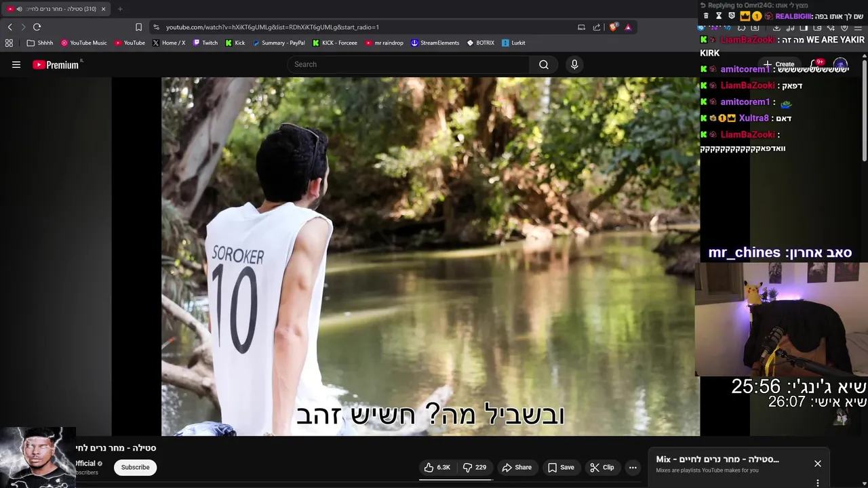
Task: Open the YouTube Music bookmark
Action: point(84,43)
